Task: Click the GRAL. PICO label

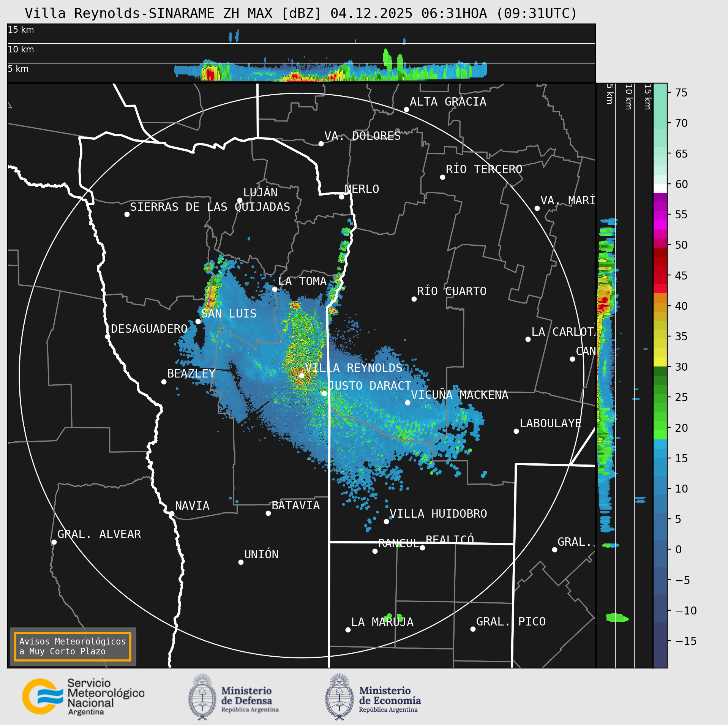Action: (x=511, y=621)
